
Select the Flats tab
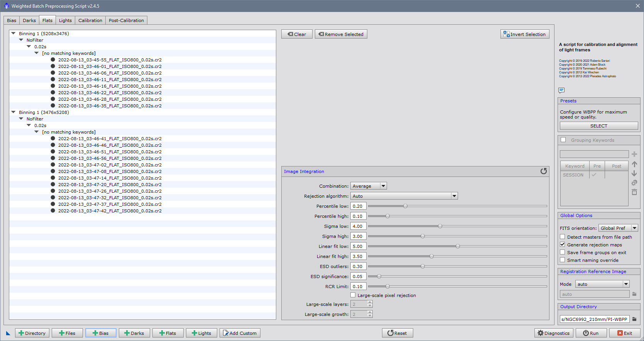click(47, 20)
